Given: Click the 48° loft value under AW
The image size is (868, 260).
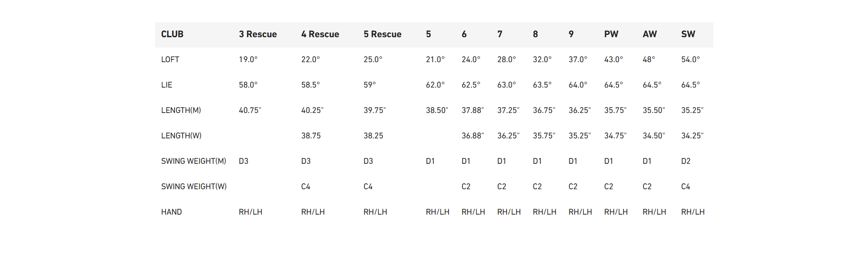Looking at the screenshot, I should [649, 59].
